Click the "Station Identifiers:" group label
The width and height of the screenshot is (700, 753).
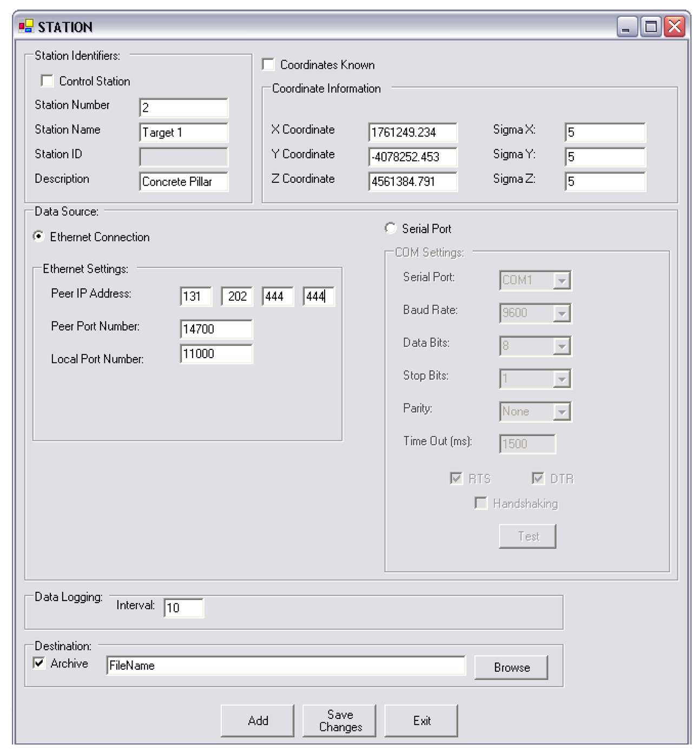pos(77,56)
